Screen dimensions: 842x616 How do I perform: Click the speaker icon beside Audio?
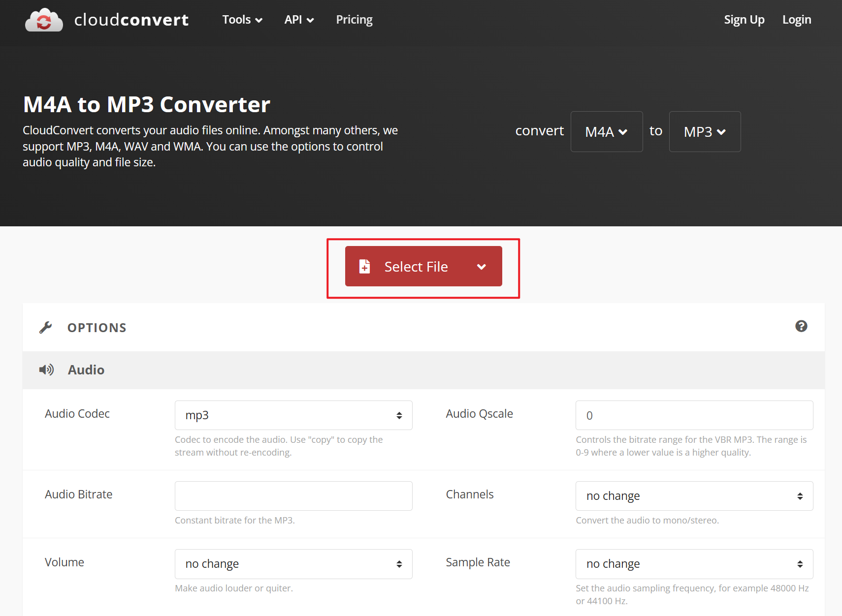pyautogui.click(x=46, y=370)
